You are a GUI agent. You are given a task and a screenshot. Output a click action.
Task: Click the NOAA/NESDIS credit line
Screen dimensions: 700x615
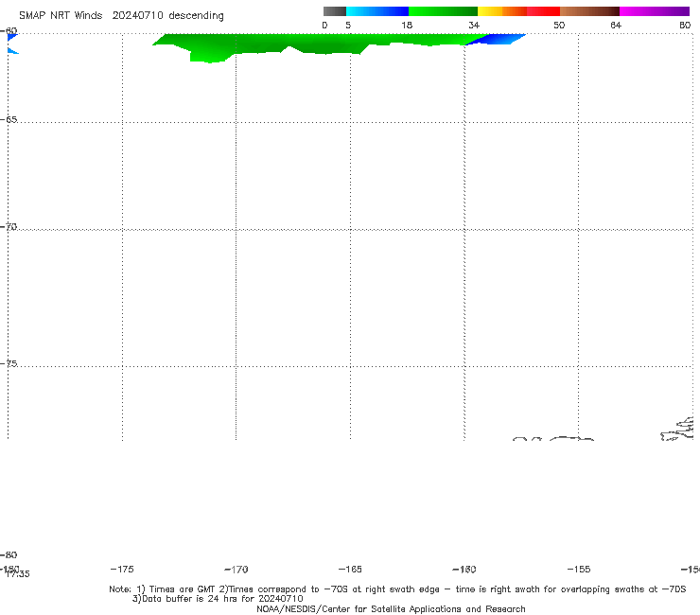(x=391, y=609)
